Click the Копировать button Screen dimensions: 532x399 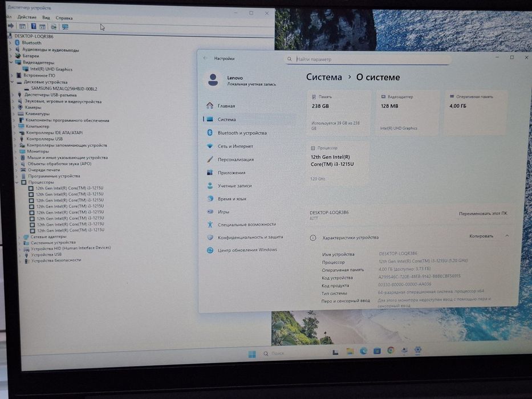point(481,236)
